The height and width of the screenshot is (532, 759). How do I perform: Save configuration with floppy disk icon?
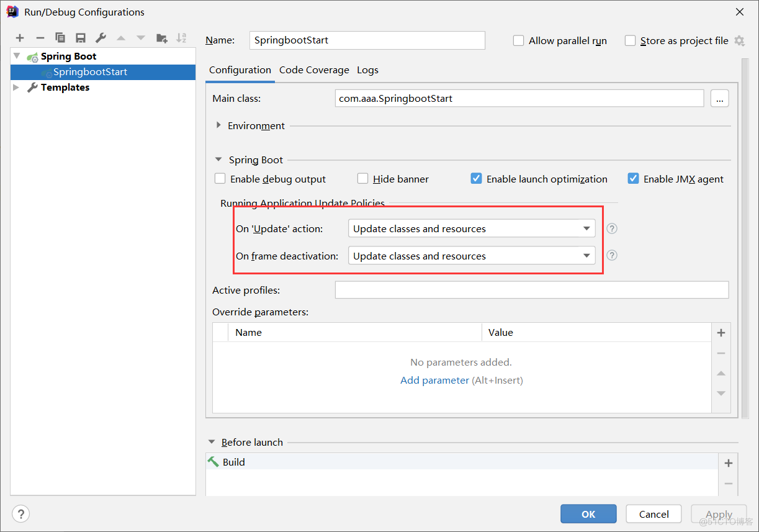pos(80,38)
